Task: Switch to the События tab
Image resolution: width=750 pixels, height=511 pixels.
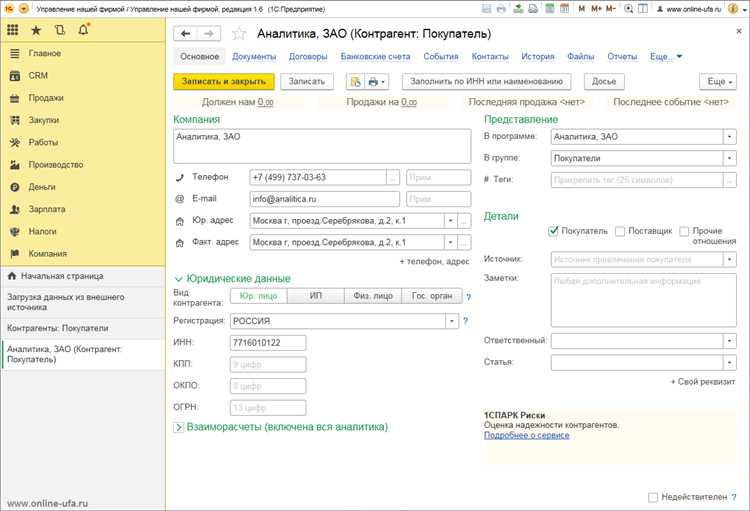Action: point(441,56)
